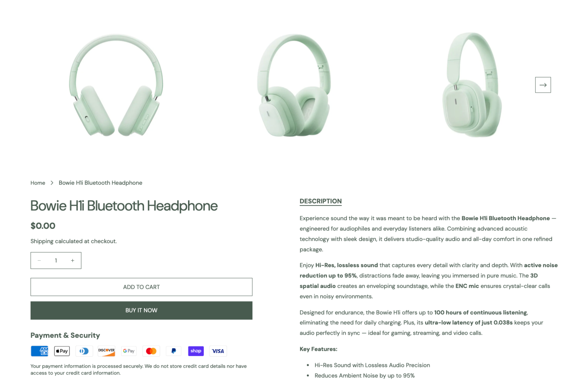Decrease quantity with the minus button

39,260
